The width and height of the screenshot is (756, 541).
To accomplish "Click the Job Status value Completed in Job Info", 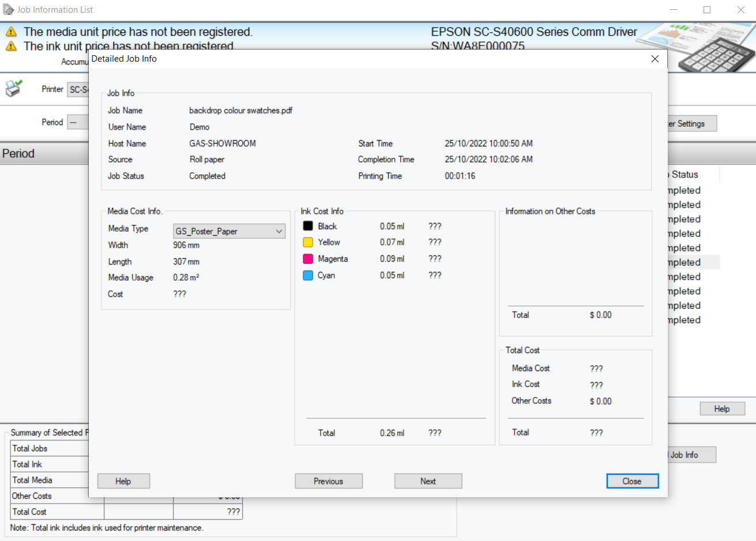I will point(207,176).
